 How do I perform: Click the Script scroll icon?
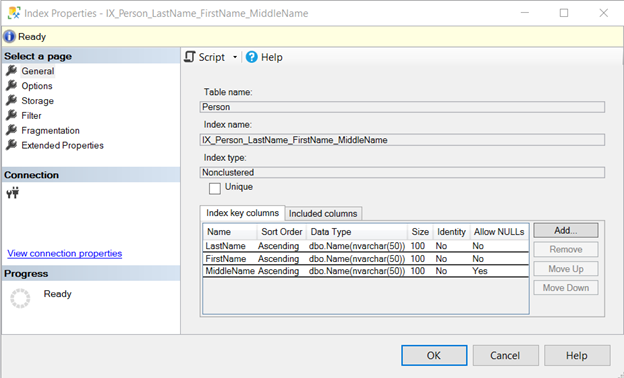(190, 57)
